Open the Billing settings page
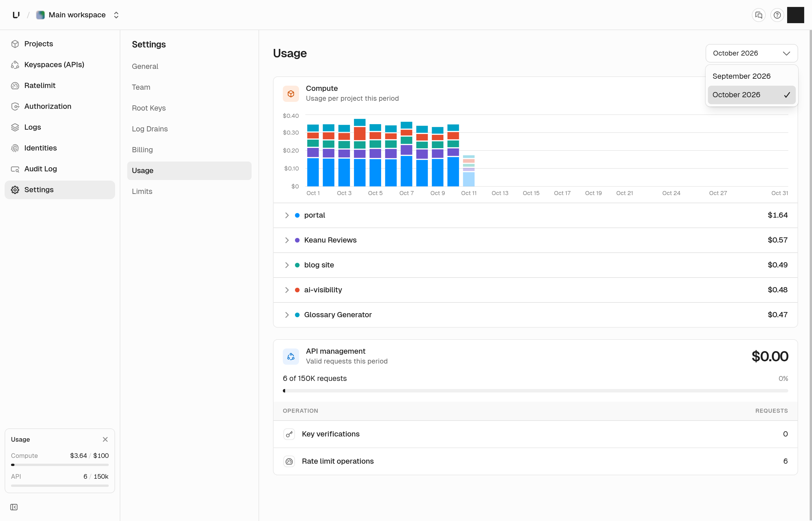This screenshot has width=812, height=521. coord(189,150)
